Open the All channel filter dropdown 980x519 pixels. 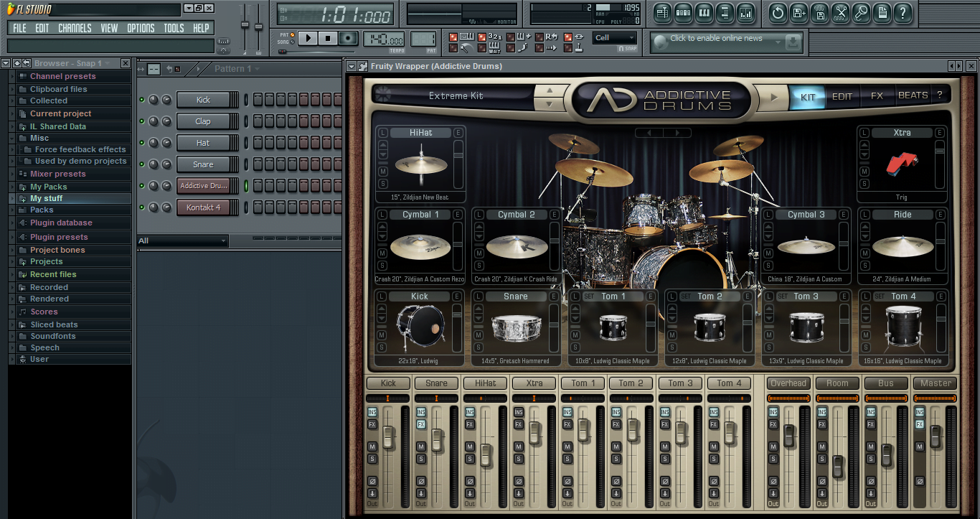tap(182, 240)
